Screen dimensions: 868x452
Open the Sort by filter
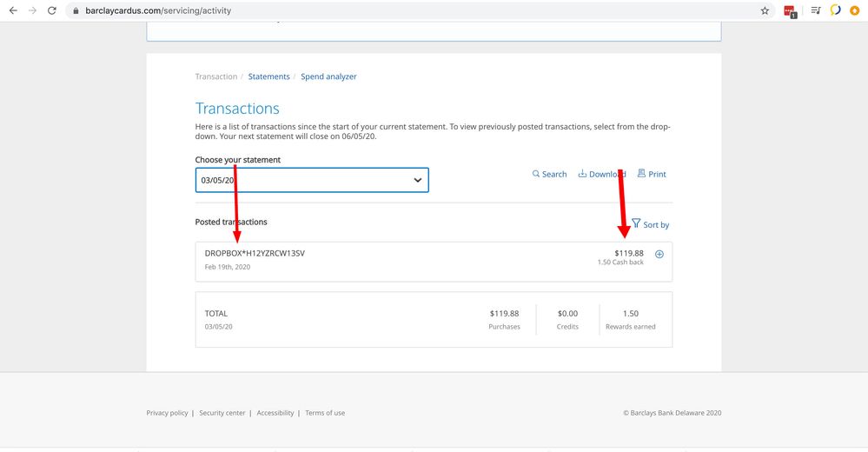(x=651, y=224)
